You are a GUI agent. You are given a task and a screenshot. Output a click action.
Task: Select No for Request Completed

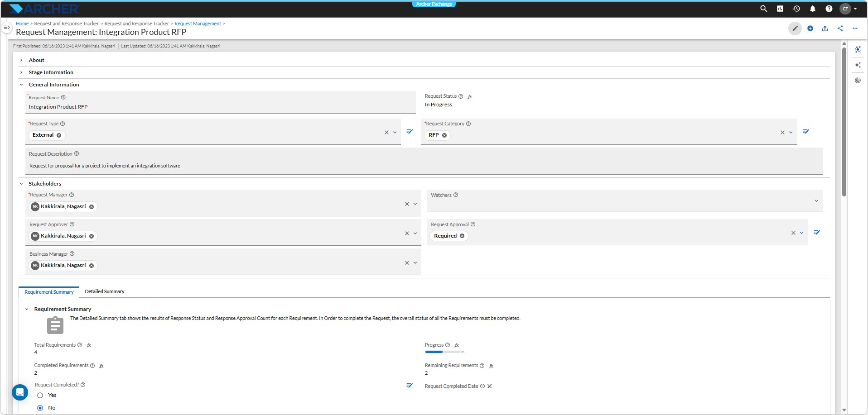click(40, 408)
